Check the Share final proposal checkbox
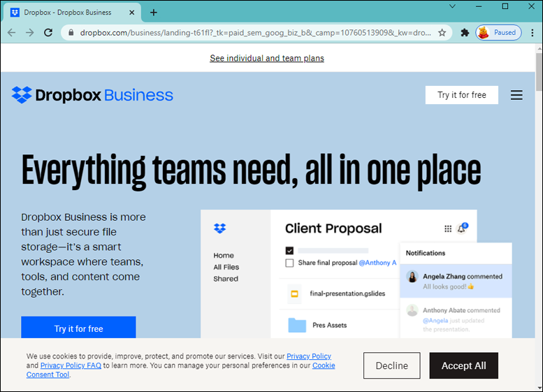 (289, 263)
